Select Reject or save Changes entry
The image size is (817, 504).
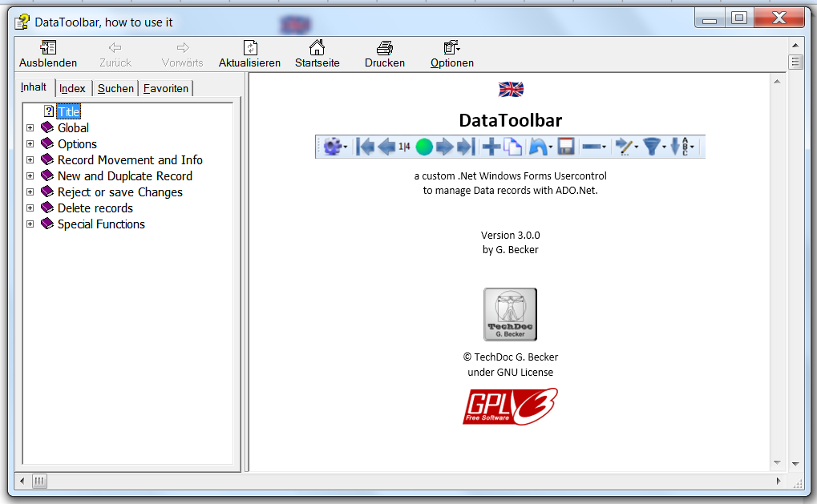coord(119,192)
